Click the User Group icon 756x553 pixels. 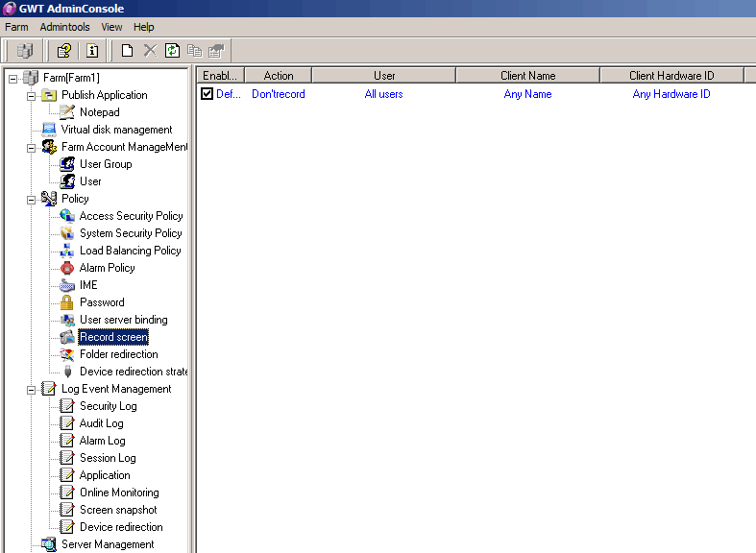(67, 164)
